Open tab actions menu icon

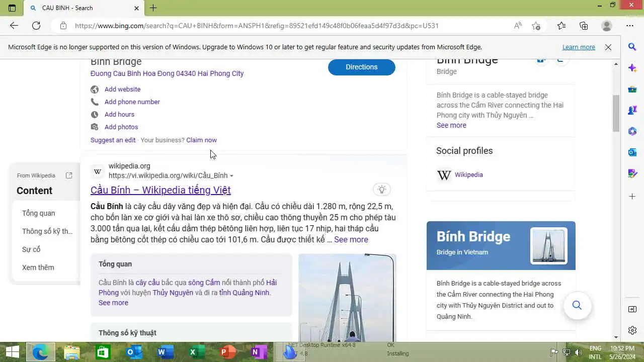coord(12,8)
